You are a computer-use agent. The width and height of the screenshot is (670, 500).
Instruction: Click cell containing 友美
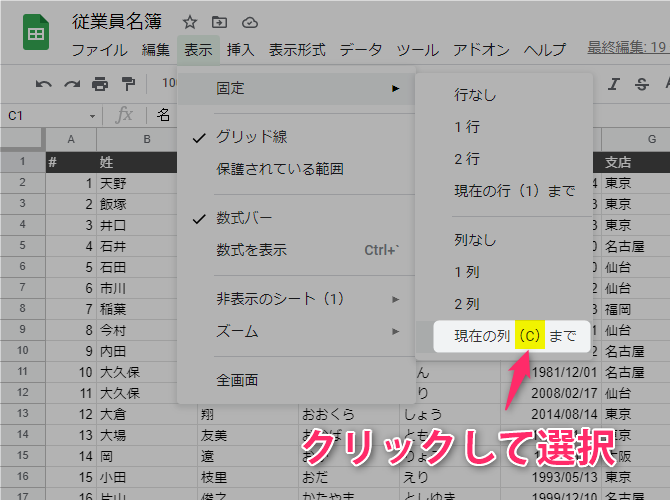coord(248,435)
